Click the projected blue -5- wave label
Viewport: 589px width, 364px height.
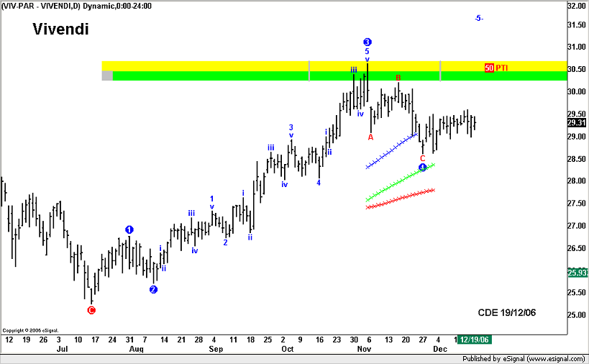click(478, 18)
